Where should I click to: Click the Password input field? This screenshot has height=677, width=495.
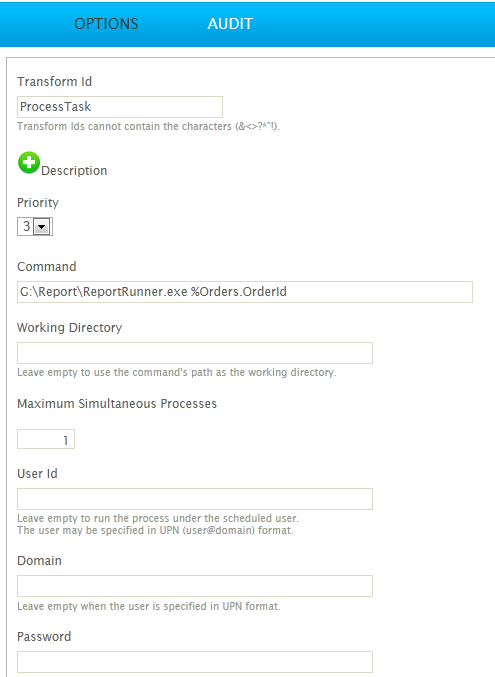(195, 662)
